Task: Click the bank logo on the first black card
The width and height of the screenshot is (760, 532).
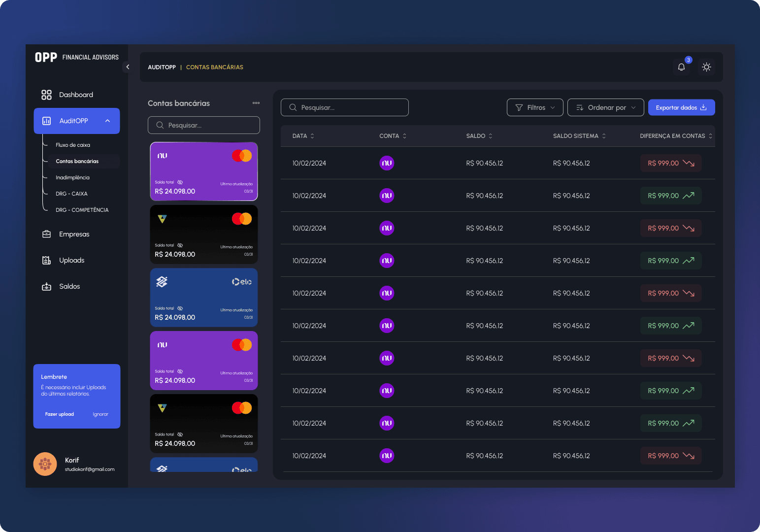Action: tap(162, 219)
